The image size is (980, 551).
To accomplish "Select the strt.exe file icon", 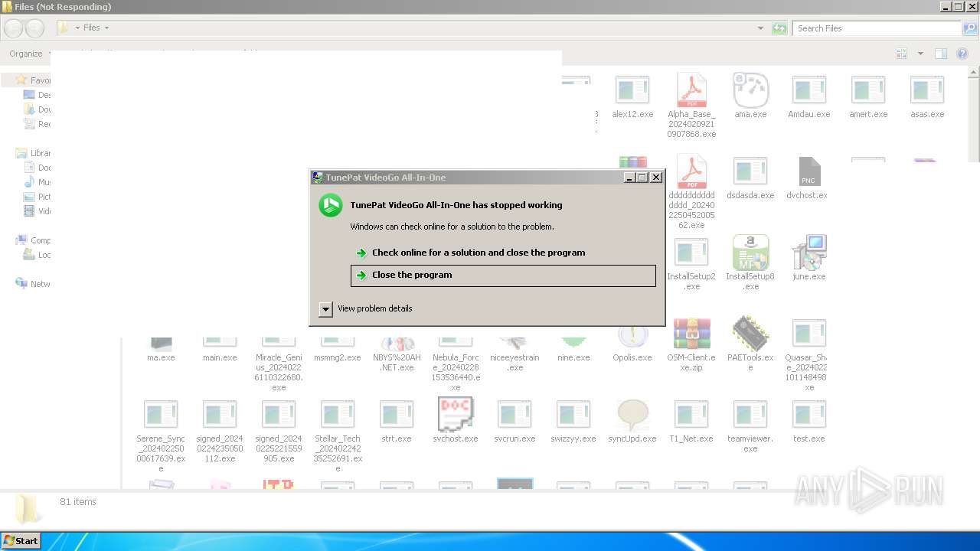I will (397, 415).
